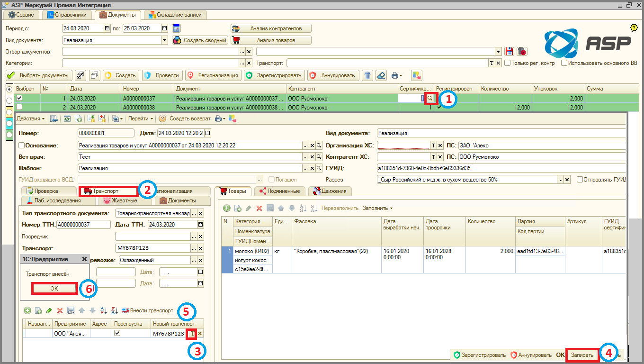Open the Действия dropdown menu
The height and width of the screenshot is (364, 644).
pos(31,118)
